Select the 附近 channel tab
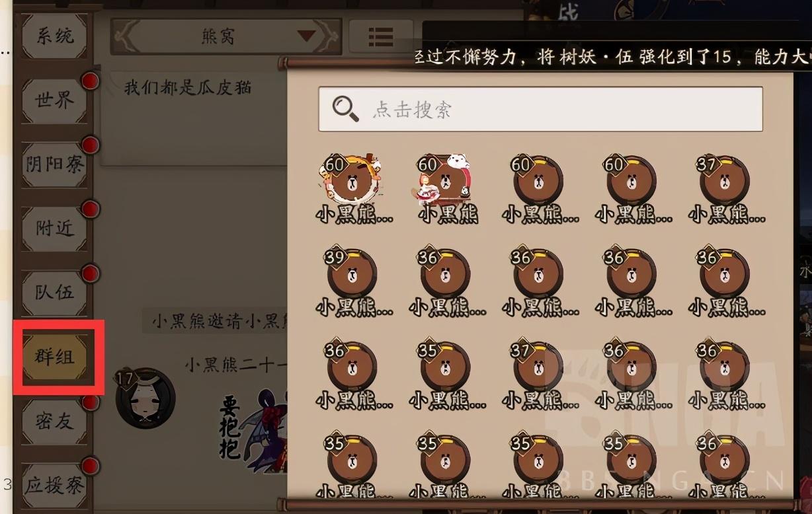The image size is (812, 514). click(55, 229)
